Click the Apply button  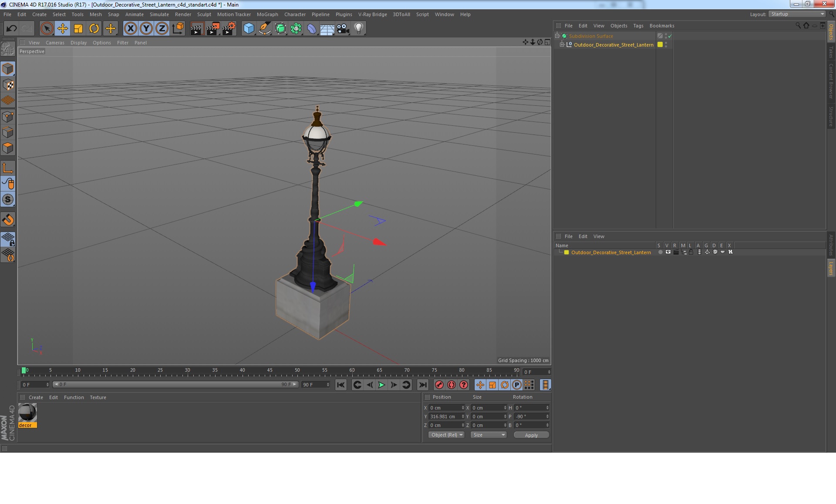pos(531,435)
